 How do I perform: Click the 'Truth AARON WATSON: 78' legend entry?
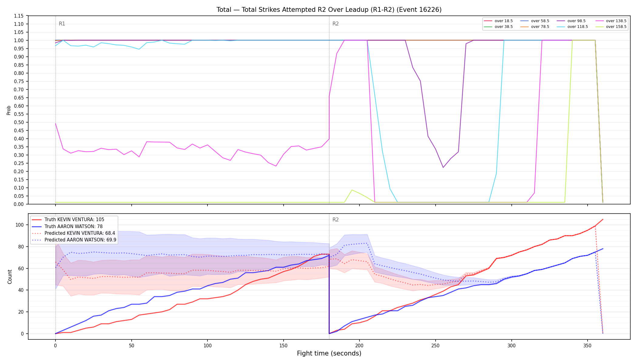pyautogui.click(x=67, y=226)
